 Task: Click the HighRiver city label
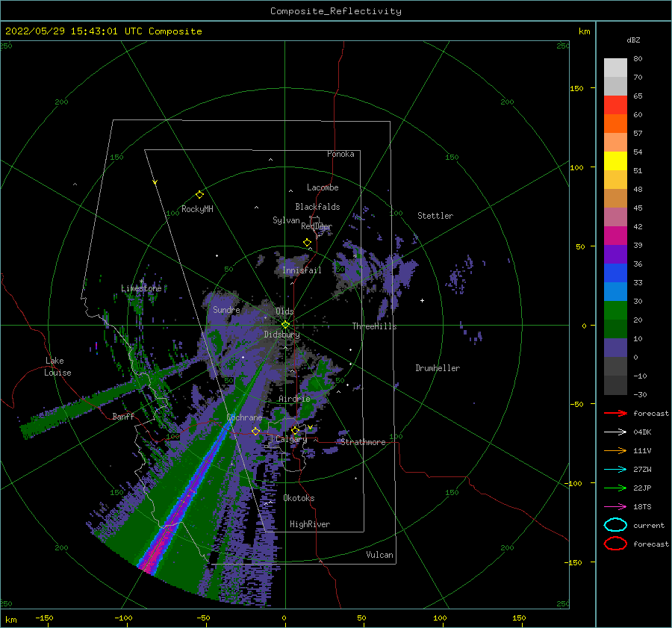coord(309,524)
